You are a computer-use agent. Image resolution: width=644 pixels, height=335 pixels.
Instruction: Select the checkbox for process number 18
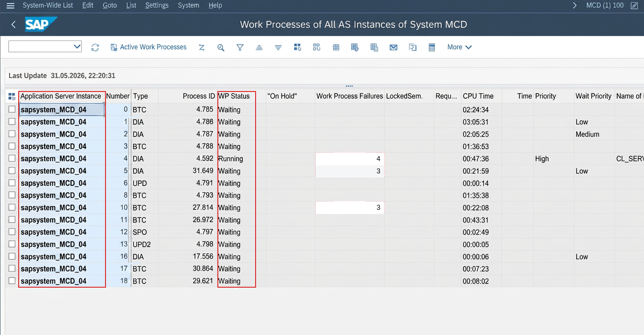pos(12,281)
